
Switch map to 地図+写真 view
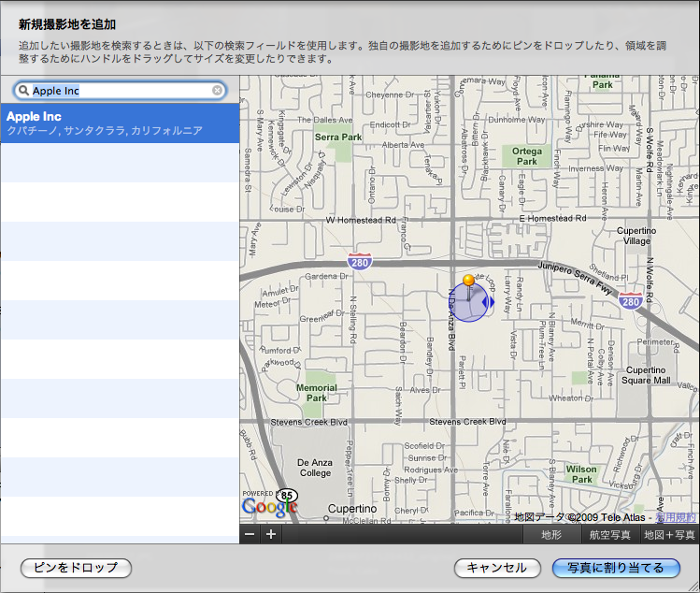tap(669, 534)
